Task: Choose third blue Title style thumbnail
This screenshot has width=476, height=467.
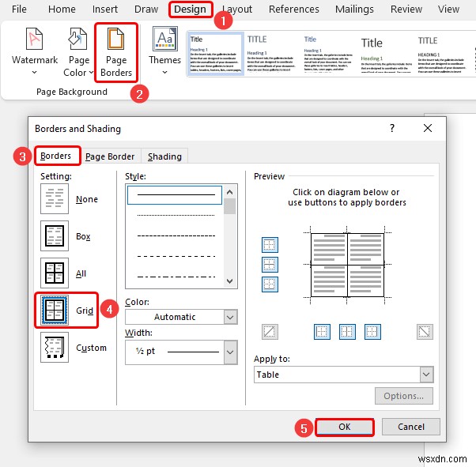Action: click(328, 54)
